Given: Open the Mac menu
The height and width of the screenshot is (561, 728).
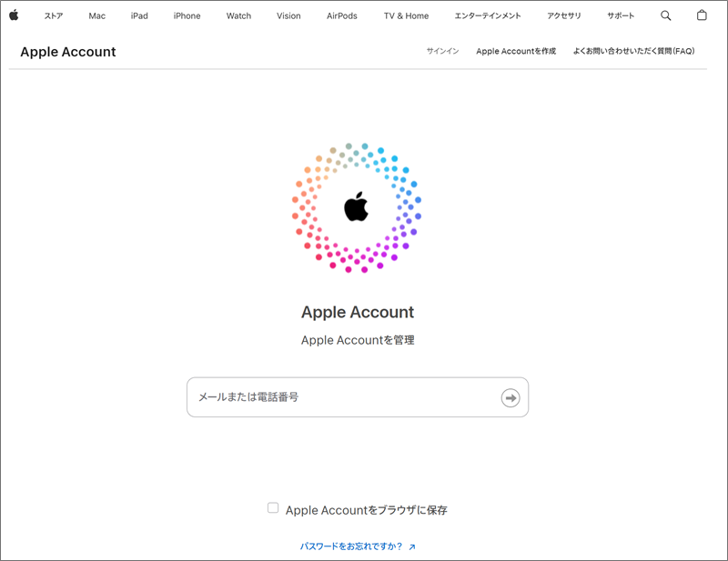Looking at the screenshot, I should point(97,15).
